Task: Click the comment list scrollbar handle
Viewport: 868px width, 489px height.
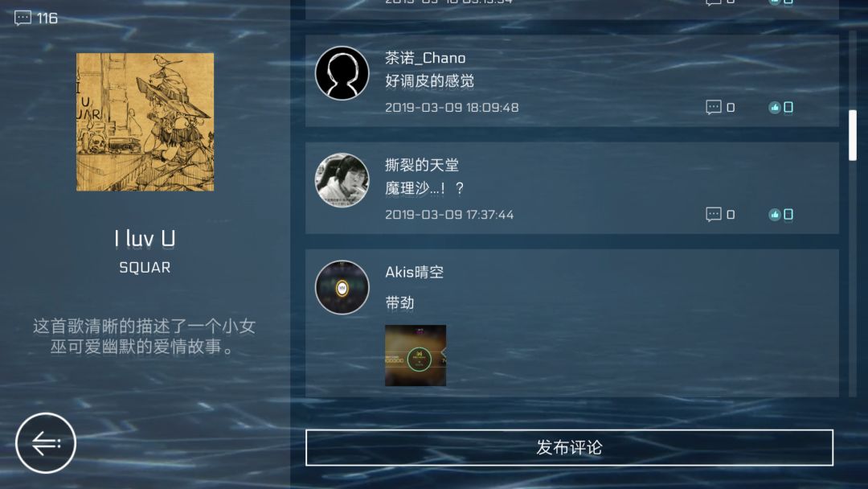Action: click(853, 136)
